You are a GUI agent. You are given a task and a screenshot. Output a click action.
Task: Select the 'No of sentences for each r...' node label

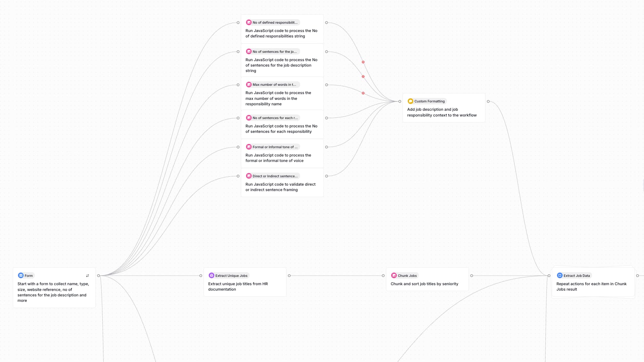[x=275, y=118]
